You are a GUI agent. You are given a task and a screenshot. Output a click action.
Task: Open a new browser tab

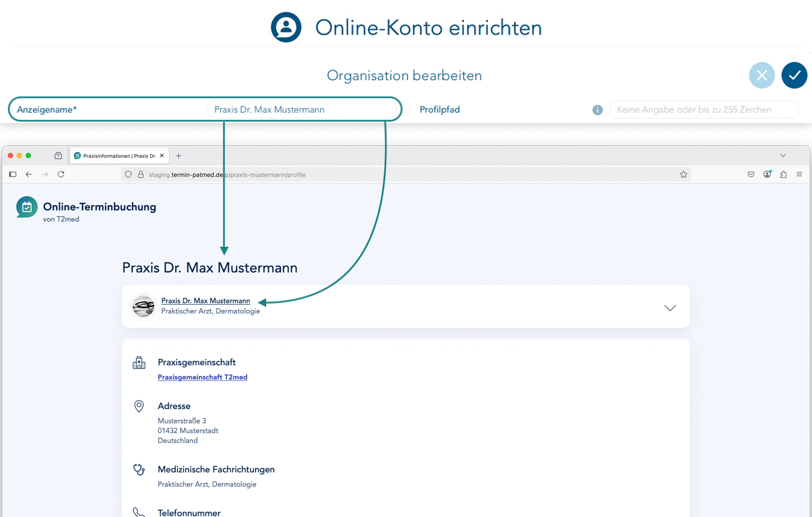(179, 156)
